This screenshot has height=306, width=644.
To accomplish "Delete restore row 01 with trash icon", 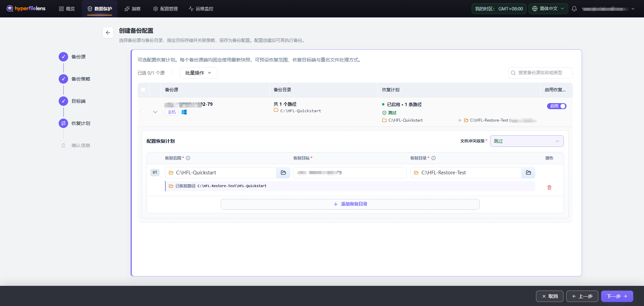I will [x=549, y=187].
